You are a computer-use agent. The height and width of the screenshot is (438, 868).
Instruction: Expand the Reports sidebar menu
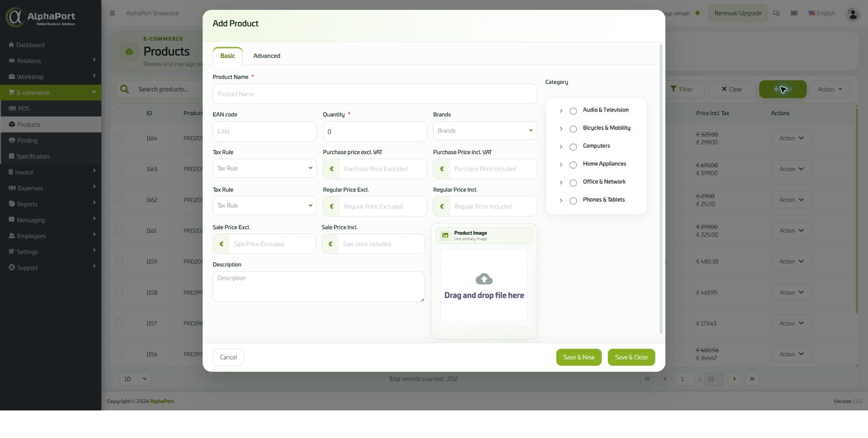coord(50,204)
